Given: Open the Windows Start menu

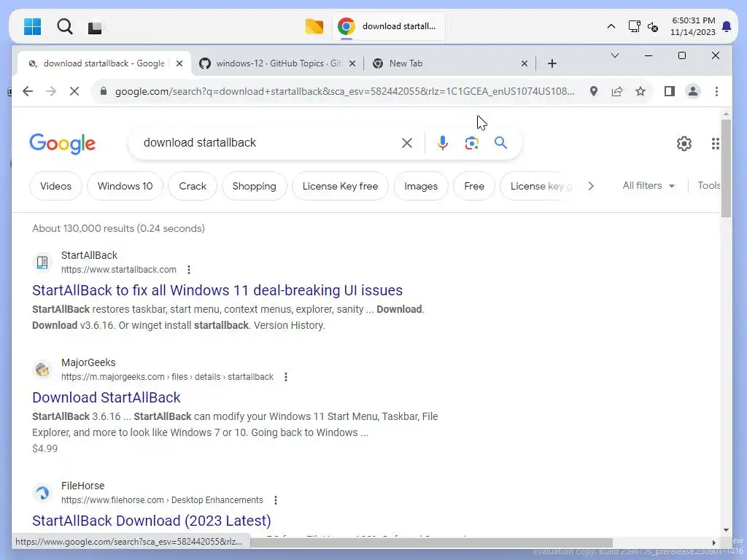Looking at the screenshot, I should click(32, 27).
